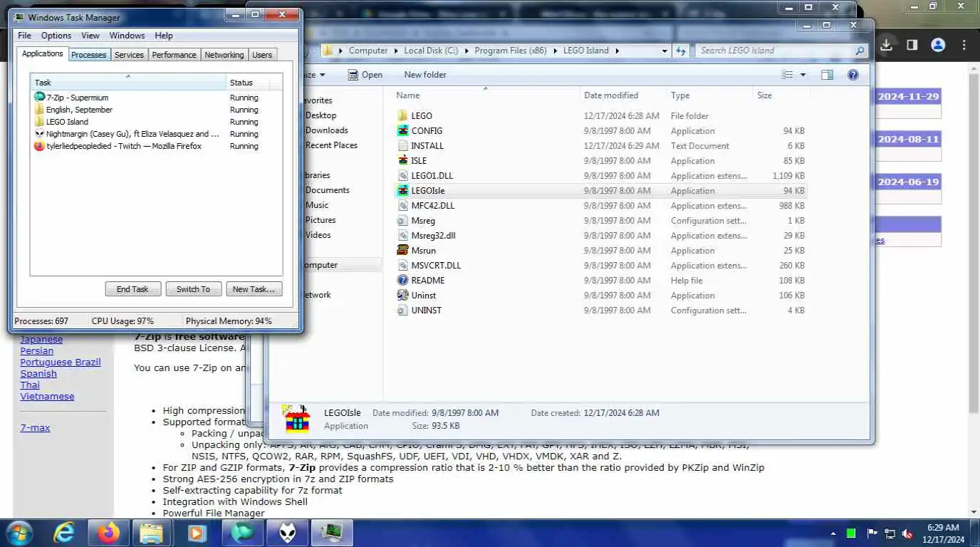The width and height of the screenshot is (980, 547).
Task: Toggle the Explorer preview pane icon
Action: 827,75
